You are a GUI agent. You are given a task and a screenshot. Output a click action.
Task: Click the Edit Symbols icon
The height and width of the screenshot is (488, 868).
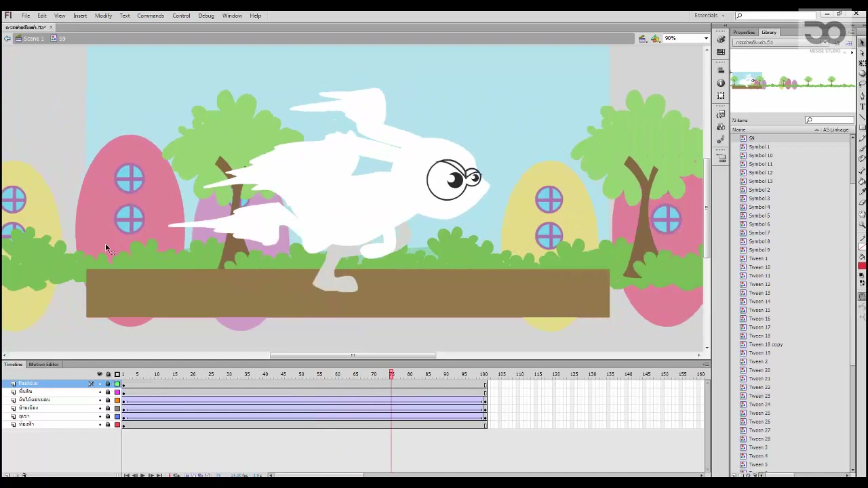tap(656, 39)
